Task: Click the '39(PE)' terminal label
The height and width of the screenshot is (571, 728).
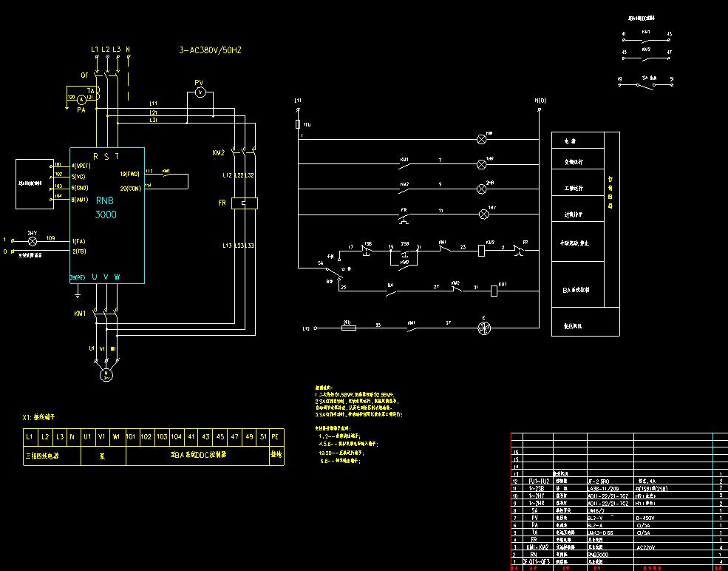Action: (x=78, y=277)
